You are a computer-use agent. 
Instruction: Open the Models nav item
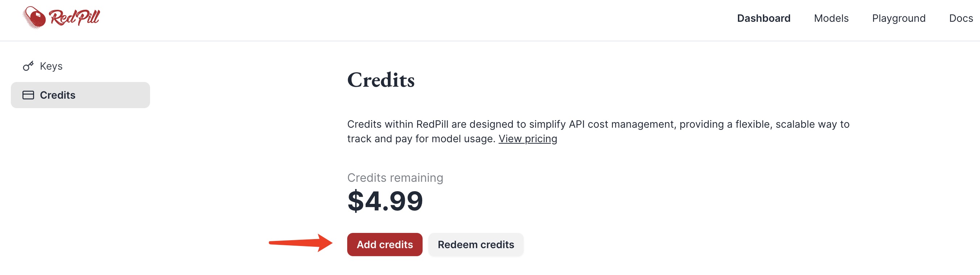point(831,18)
